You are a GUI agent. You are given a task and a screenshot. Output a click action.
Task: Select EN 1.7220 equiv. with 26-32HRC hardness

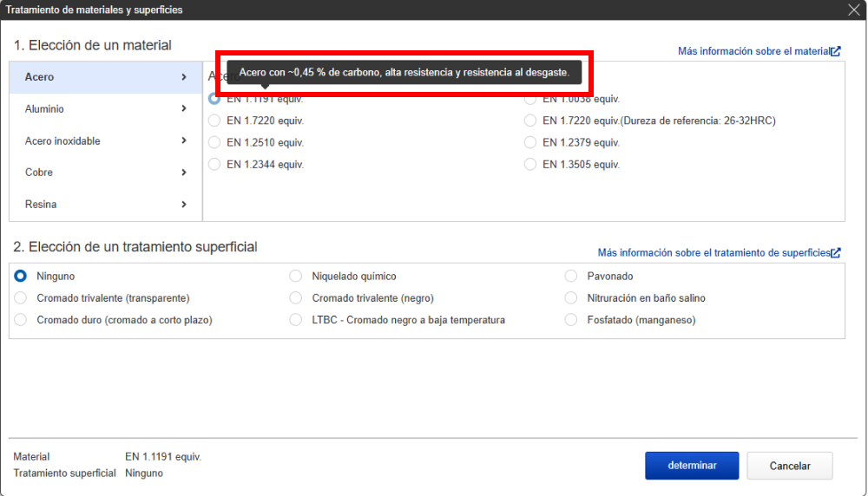point(530,121)
